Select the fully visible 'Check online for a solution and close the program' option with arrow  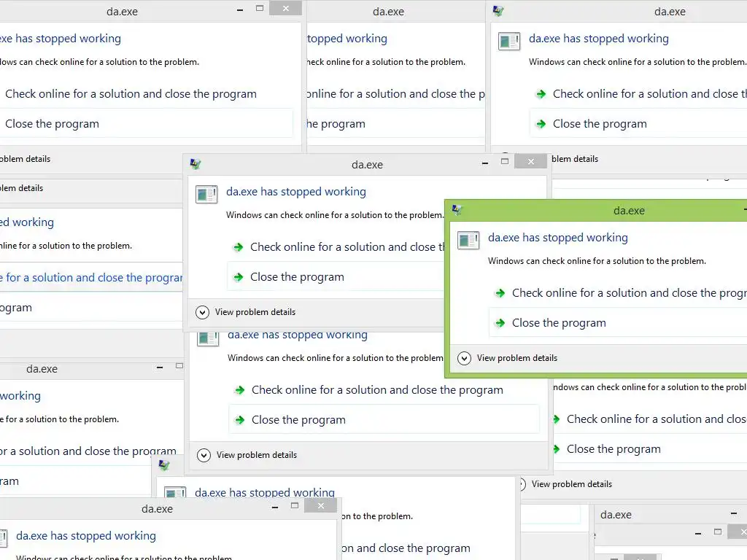(x=384, y=390)
